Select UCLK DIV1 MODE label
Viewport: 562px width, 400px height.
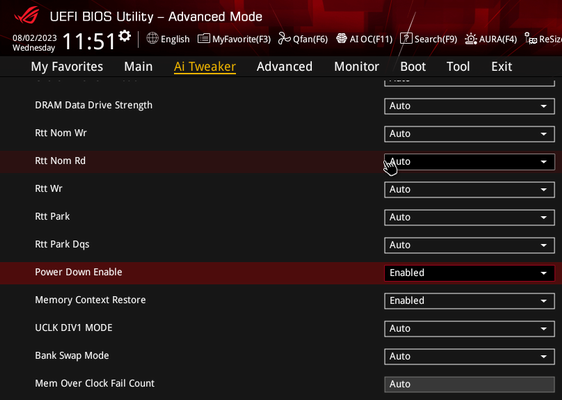coord(73,328)
